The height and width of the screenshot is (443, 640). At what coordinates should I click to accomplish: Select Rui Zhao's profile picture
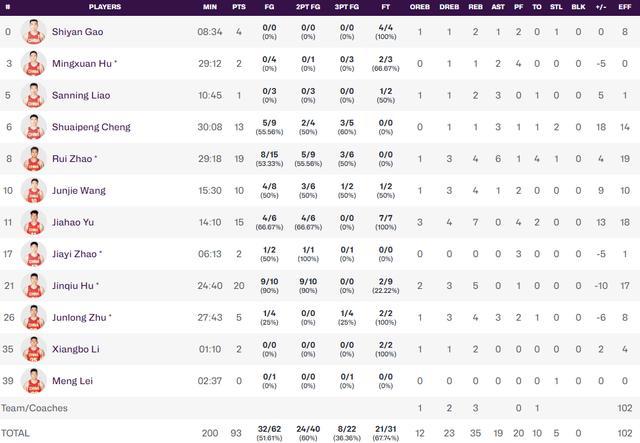(x=34, y=159)
